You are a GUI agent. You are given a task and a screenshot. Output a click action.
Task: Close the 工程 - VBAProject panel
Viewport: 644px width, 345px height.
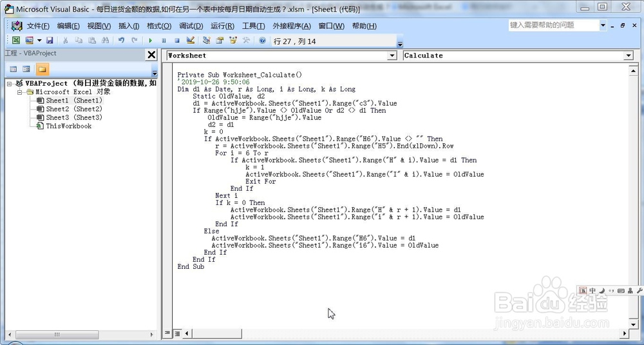pos(151,55)
